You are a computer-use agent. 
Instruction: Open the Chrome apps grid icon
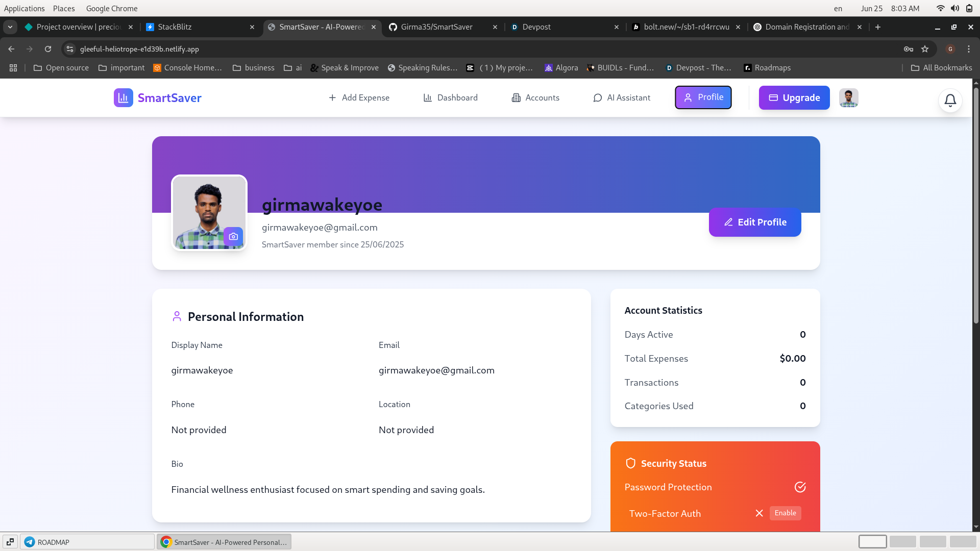coord(13,68)
